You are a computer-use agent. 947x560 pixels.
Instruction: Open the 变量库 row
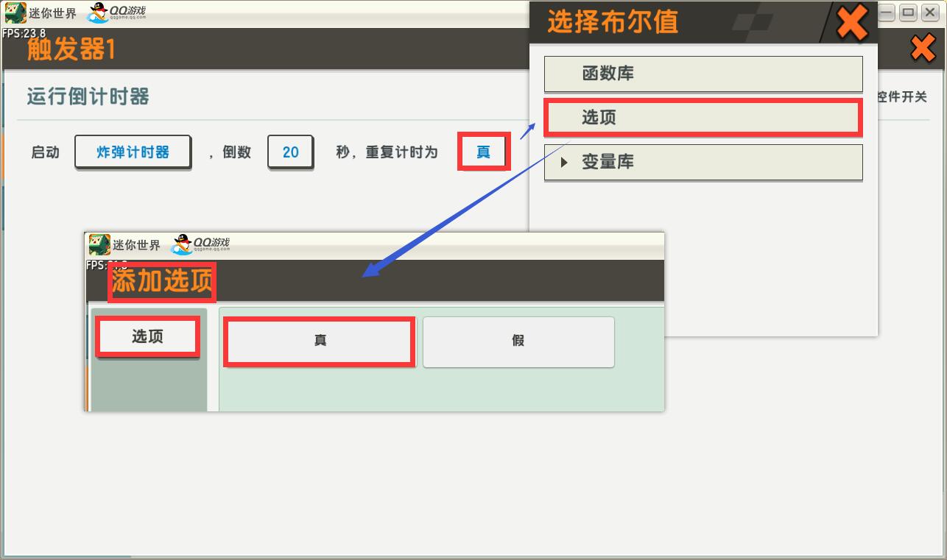pyautogui.click(x=703, y=163)
